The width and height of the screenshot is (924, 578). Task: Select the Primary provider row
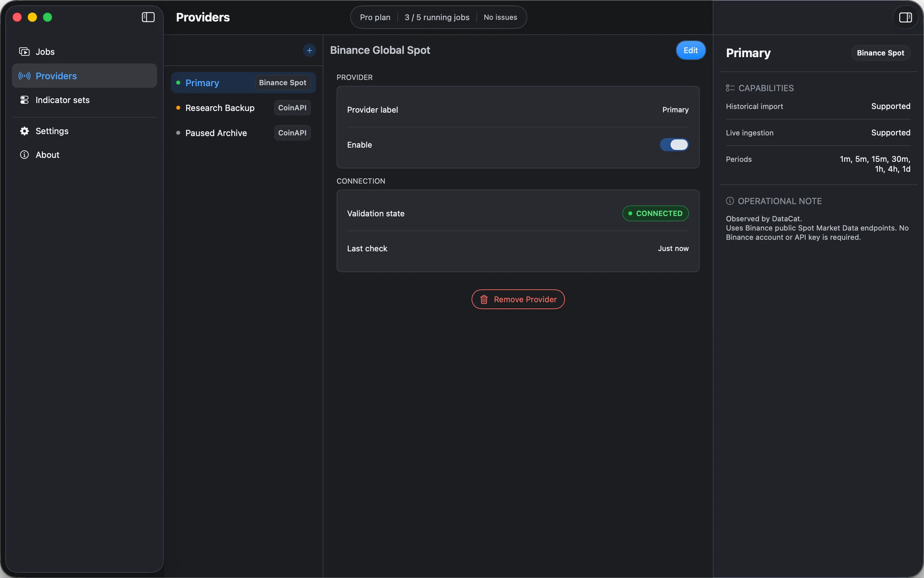[243, 83]
